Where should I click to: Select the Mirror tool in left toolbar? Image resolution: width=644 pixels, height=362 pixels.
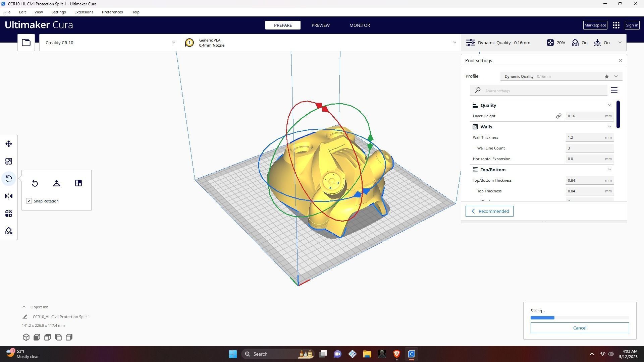pos(9,196)
